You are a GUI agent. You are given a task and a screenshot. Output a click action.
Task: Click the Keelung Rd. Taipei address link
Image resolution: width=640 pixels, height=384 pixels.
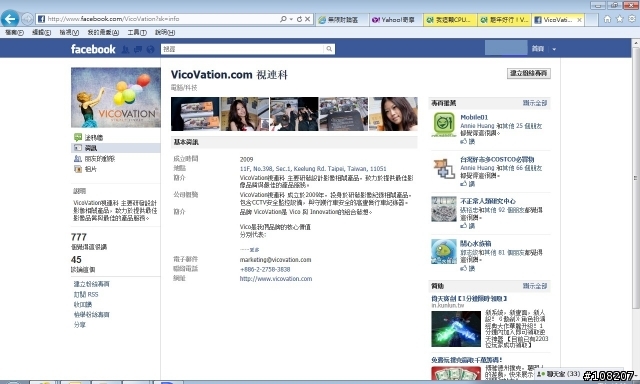[313, 169]
